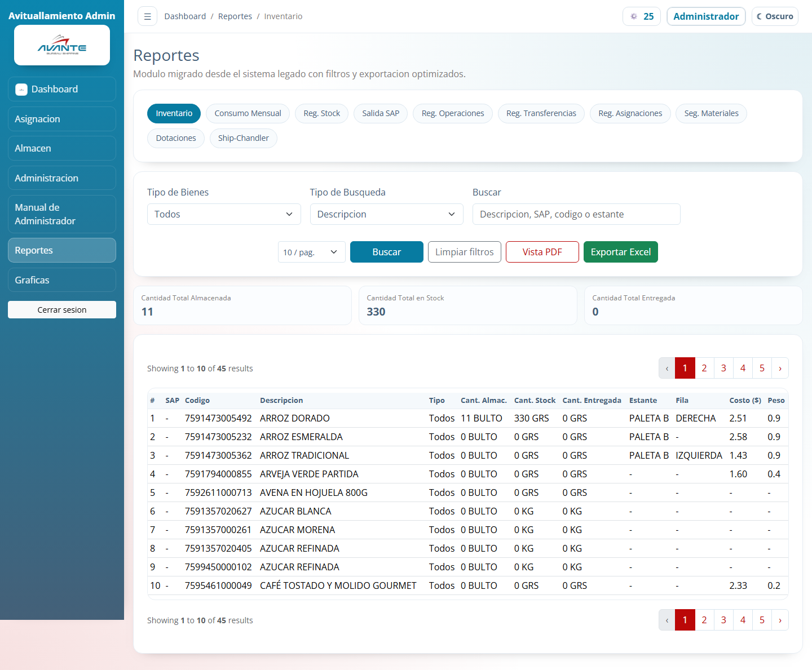Viewport: 812px width, 670px height.
Task: Go to page 3 in top pagination
Action: [723, 369]
